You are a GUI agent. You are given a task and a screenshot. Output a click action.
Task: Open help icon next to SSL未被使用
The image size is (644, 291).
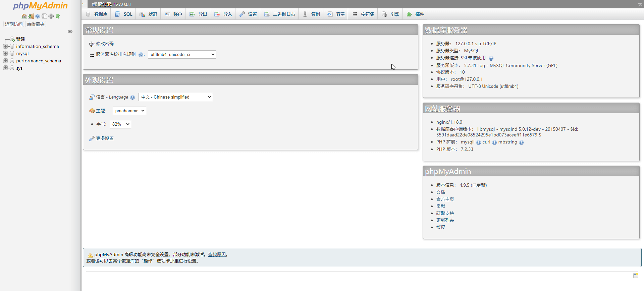pos(491,58)
